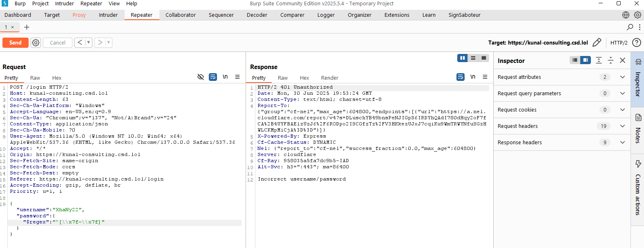Switch Inspector to left-docked layout icon
This screenshot has height=248, width=644.
tap(575, 60)
